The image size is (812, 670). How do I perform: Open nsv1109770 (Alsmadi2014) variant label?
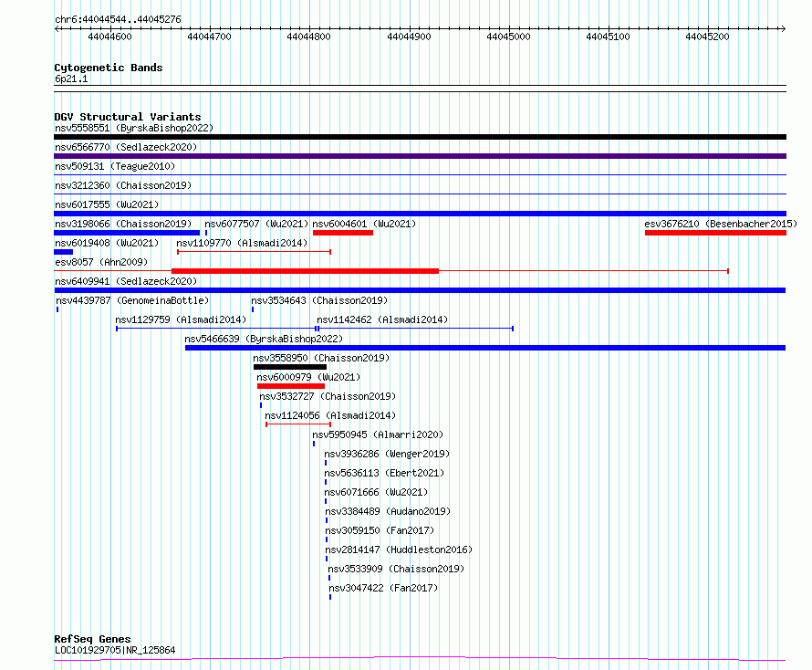click(x=242, y=243)
